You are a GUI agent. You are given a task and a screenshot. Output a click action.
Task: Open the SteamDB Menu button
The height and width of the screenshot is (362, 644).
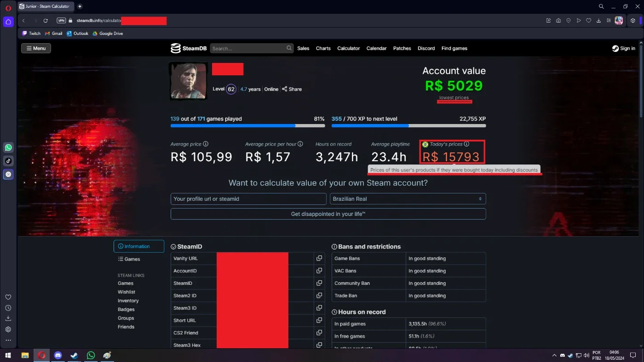pyautogui.click(x=36, y=48)
